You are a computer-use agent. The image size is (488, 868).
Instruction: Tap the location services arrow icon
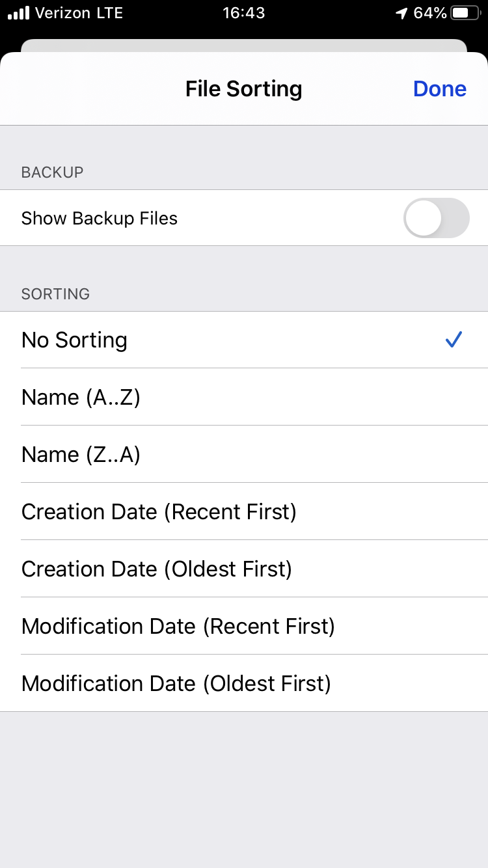(x=400, y=12)
